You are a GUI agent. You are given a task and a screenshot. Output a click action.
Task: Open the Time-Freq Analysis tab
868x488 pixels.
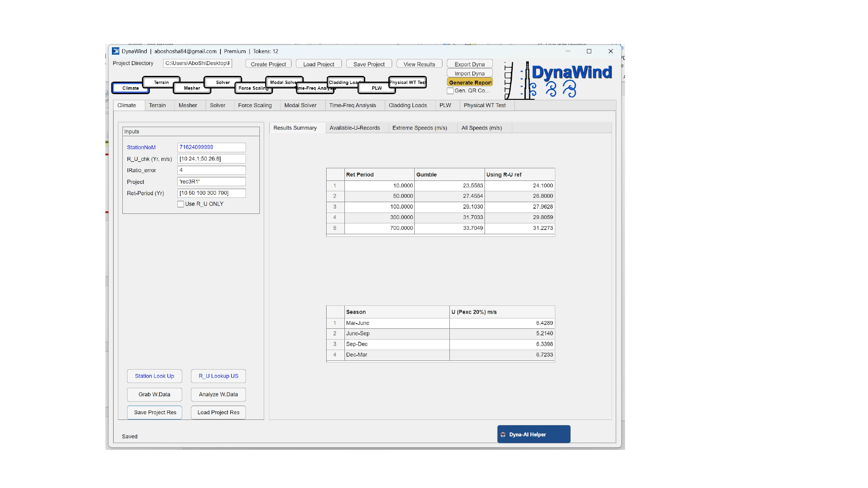pos(353,105)
